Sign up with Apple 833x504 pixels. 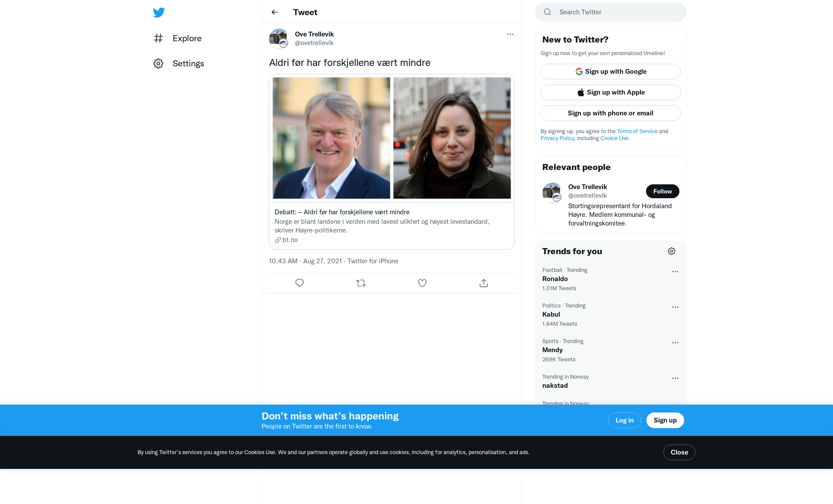610,92
